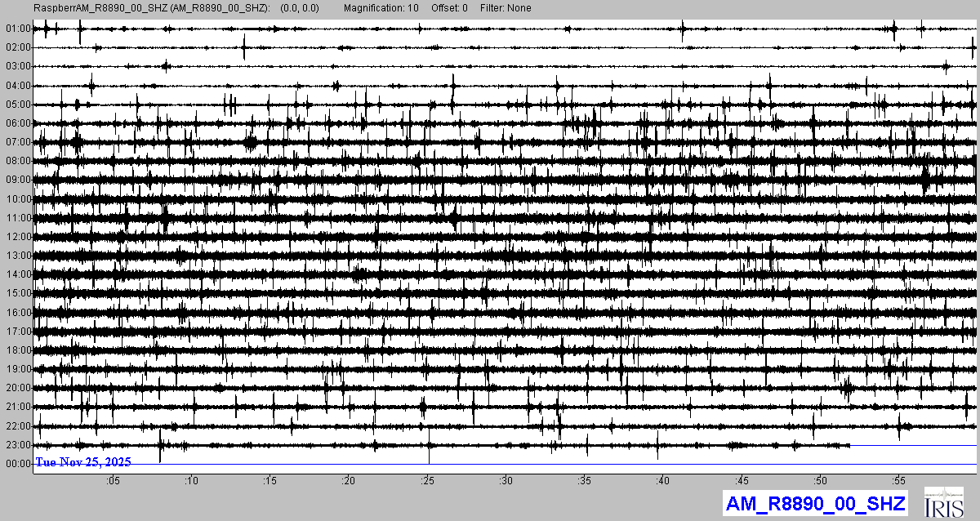Click the 00:00 hour row label
980x521 pixels.
click(17, 464)
